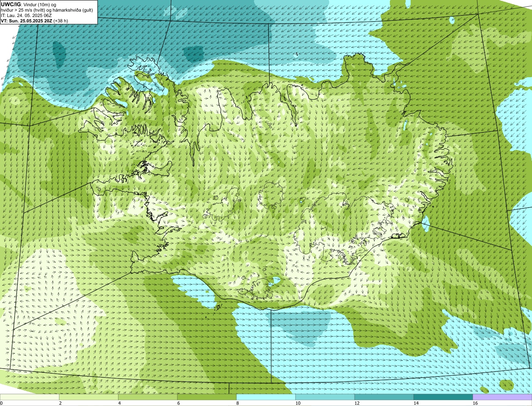
Task: Click the 'UWC/IG' title text
Action: pyautogui.click(x=11, y=4)
